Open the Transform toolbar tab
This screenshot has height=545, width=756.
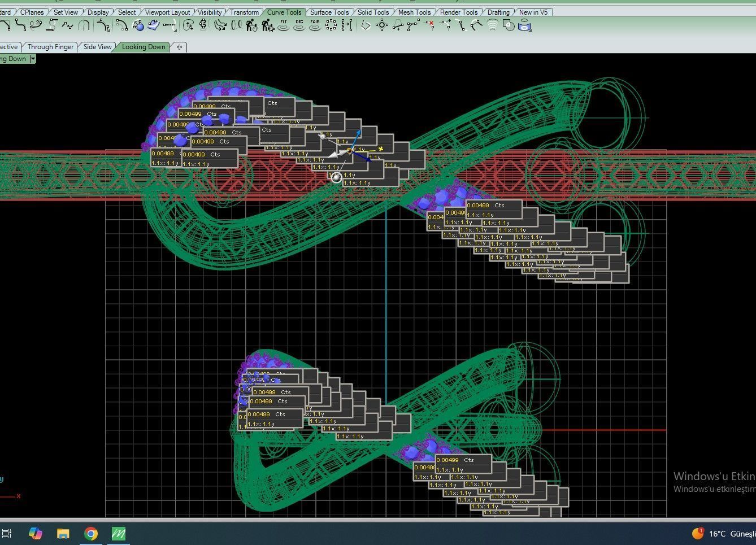[244, 12]
